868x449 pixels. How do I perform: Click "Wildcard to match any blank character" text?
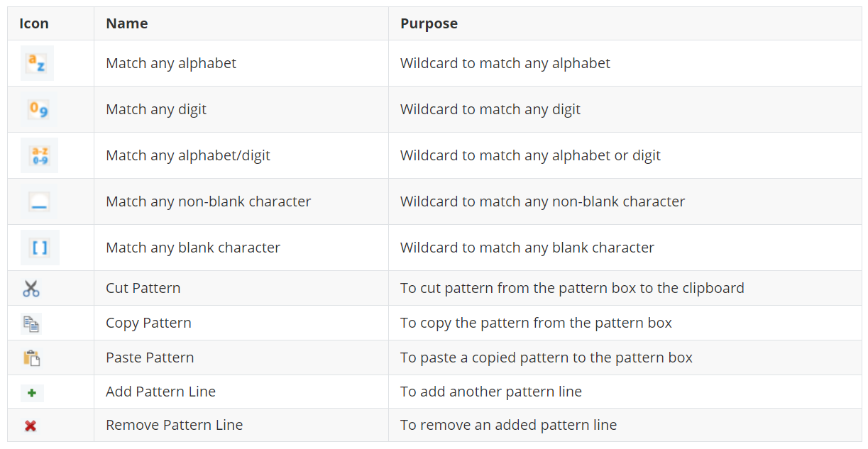click(x=527, y=248)
